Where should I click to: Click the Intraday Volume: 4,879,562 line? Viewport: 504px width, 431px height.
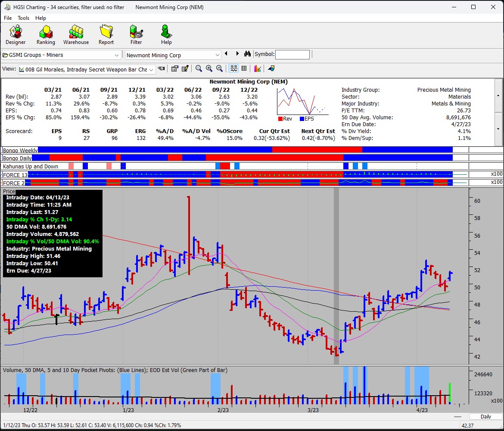[x=42, y=234]
